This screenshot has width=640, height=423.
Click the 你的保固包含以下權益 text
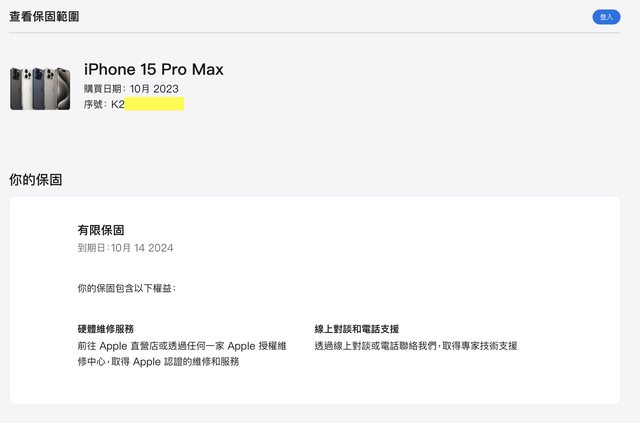126,288
